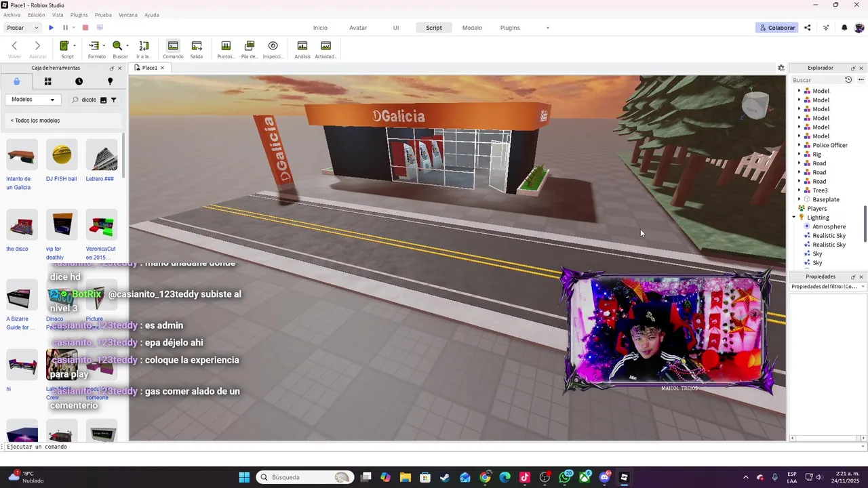Screen dimensions: 868x488
Task: Expand the Rig tree item
Action: pyautogui.click(x=798, y=155)
